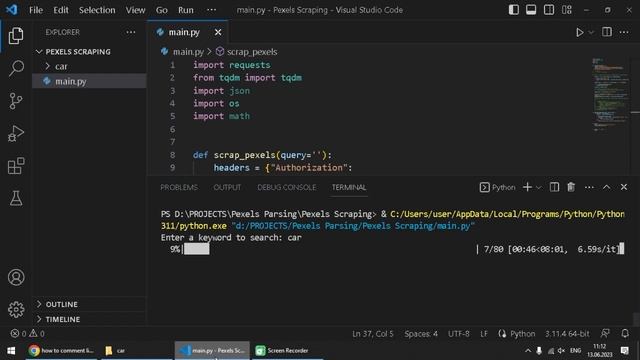Open the File menu
Viewport: 640px width, 360px height.
pyautogui.click(x=36, y=10)
